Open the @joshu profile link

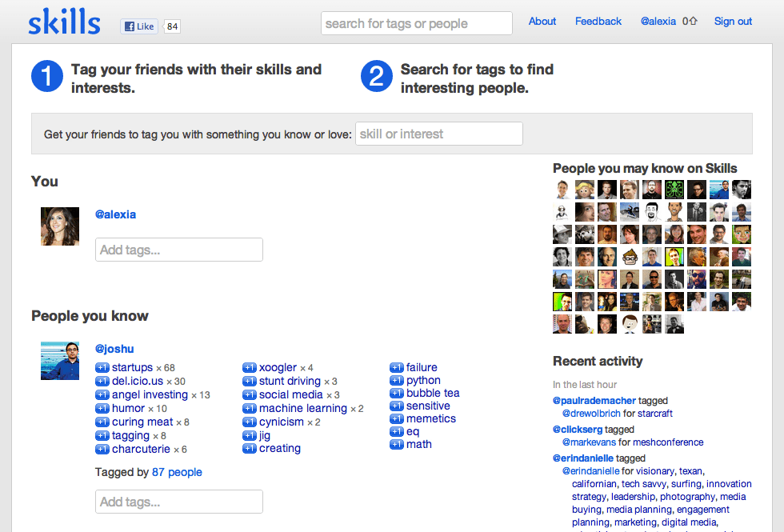click(x=114, y=349)
